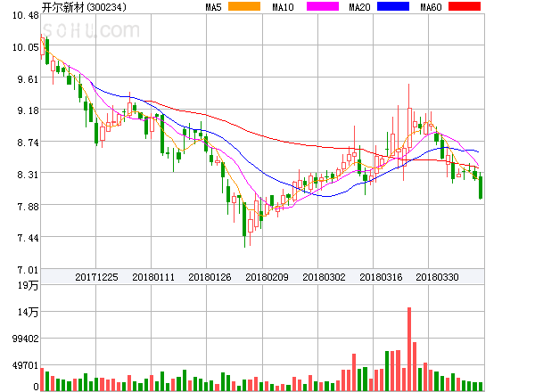This screenshot has height=392, width=535.
Task: Click the 8.31 price axis label
Action: (x=28, y=175)
